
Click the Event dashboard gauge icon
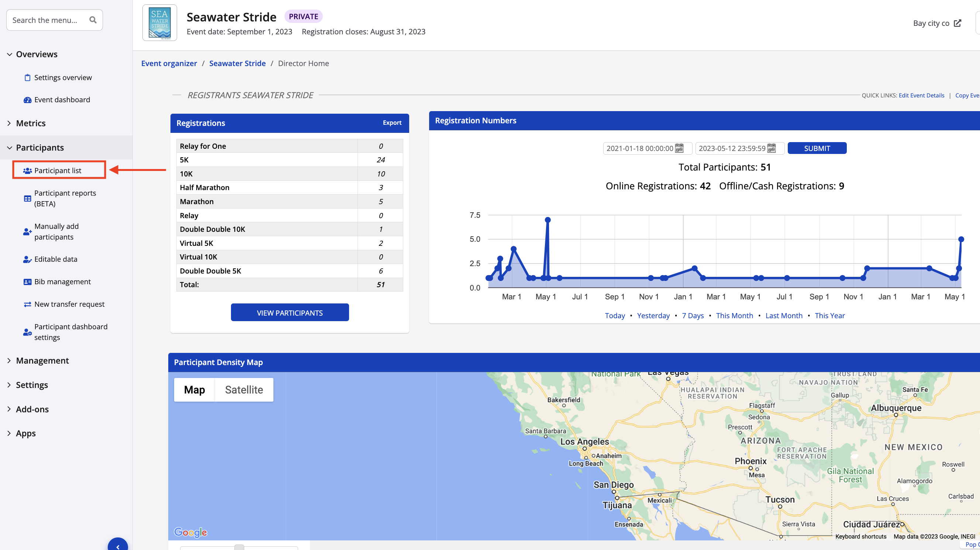[27, 100]
